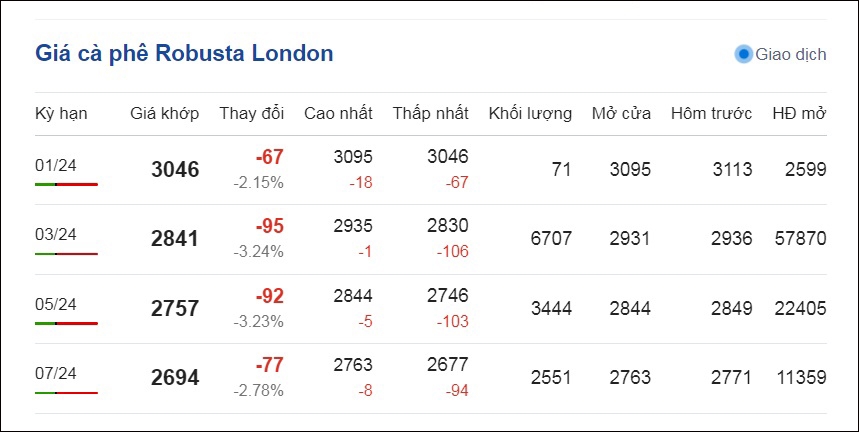Open the Giá cà phê Robusta London title

184,54
